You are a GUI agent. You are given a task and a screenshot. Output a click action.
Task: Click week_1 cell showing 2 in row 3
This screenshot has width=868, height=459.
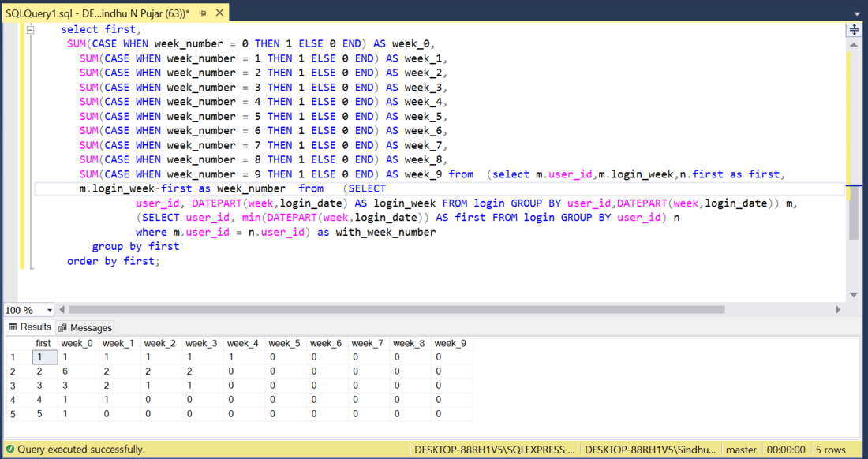tap(120, 386)
